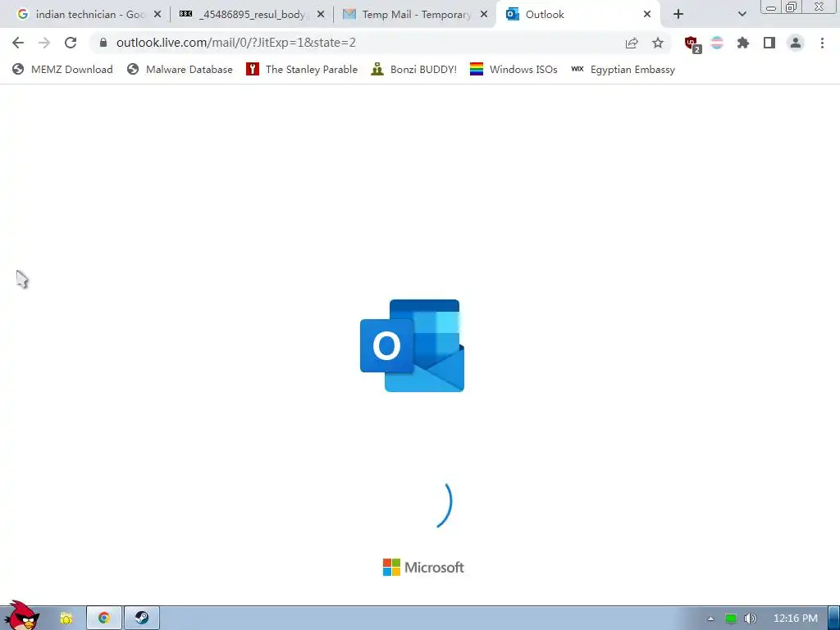Close the 'indian technician' Google tab
The image size is (840, 630).
tap(157, 15)
